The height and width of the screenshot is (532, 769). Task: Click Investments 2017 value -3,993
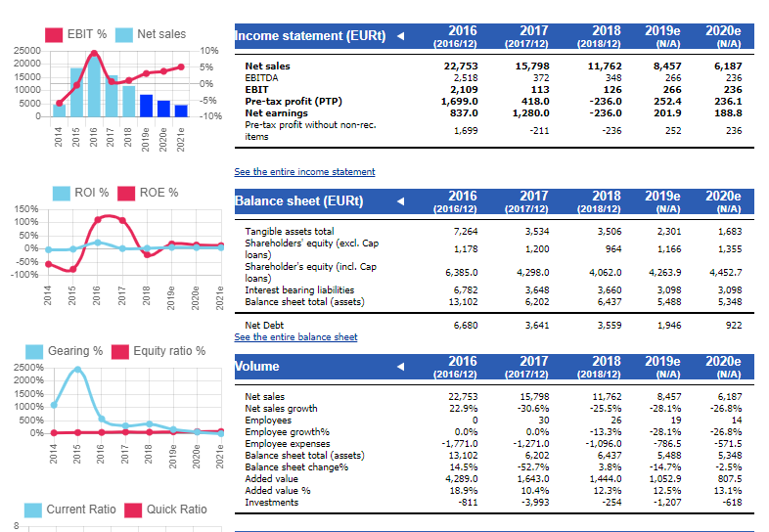[535, 503]
